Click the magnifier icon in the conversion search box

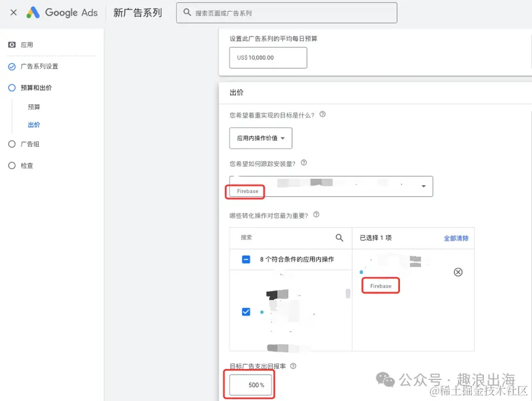(339, 238)
